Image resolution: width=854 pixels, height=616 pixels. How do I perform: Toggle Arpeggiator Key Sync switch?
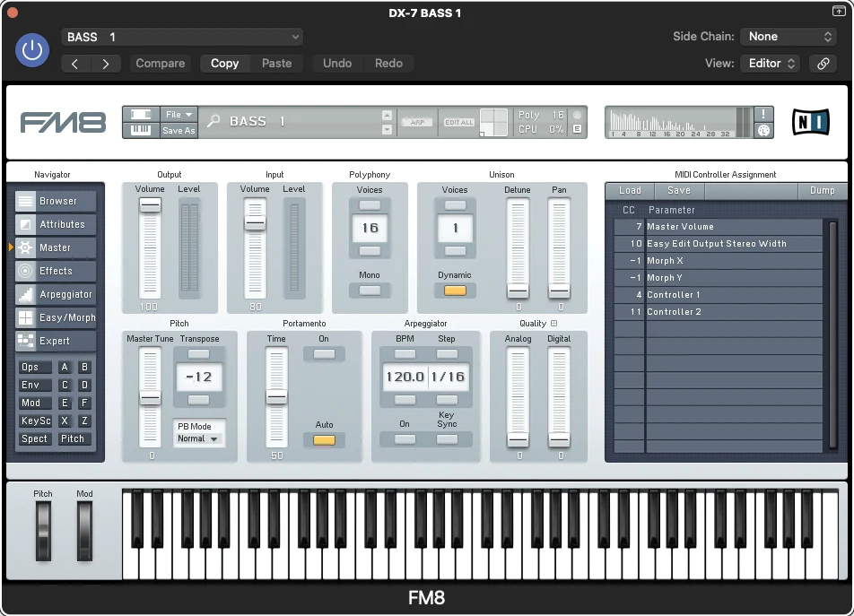[447, 439]
